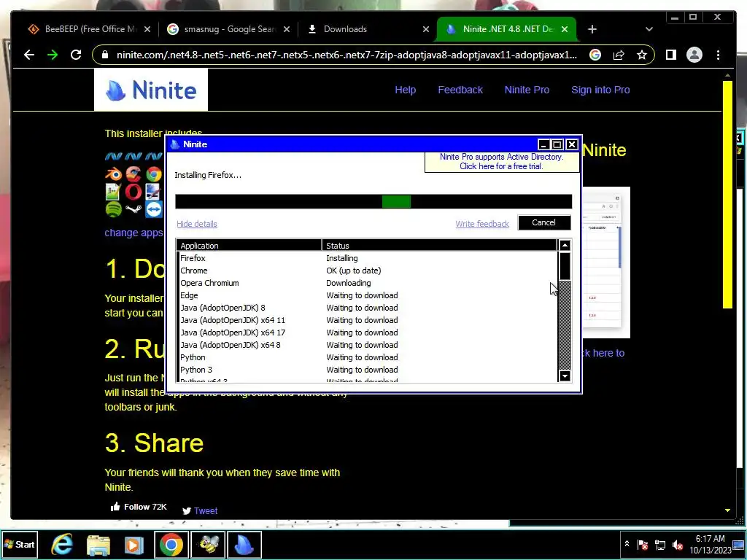Image resolution: width=747 pixels, height=560 pixels.
Task: Click the webpage yellow scrollbar thumb
Action: click(x=727, y=195)
